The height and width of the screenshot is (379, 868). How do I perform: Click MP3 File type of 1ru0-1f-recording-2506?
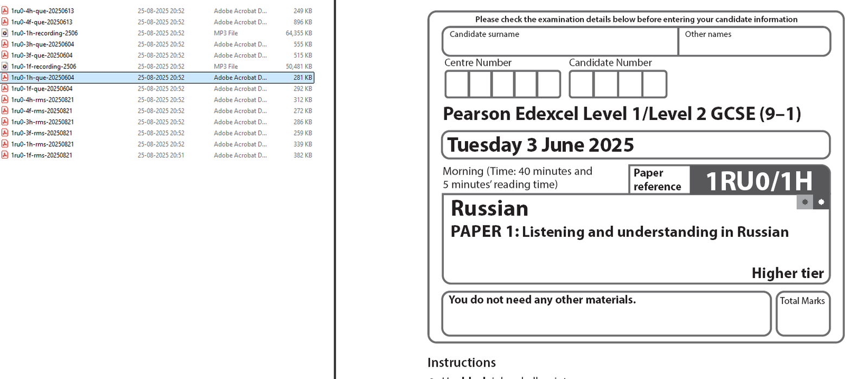click(226, 66)
